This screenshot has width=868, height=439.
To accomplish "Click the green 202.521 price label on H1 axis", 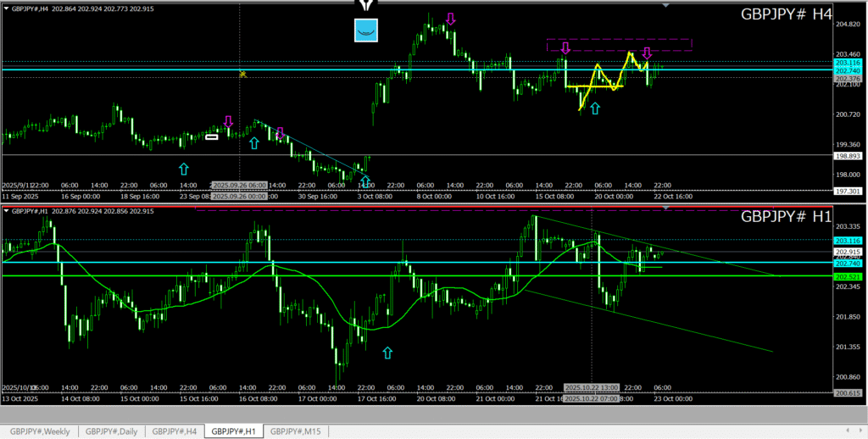I will pos(847,277).
